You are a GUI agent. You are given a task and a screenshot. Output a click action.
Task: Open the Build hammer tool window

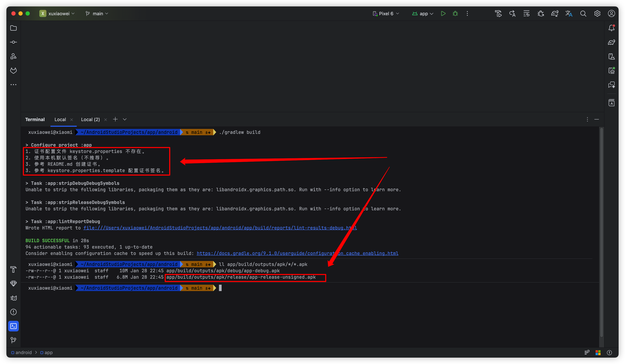coord(13,269)
